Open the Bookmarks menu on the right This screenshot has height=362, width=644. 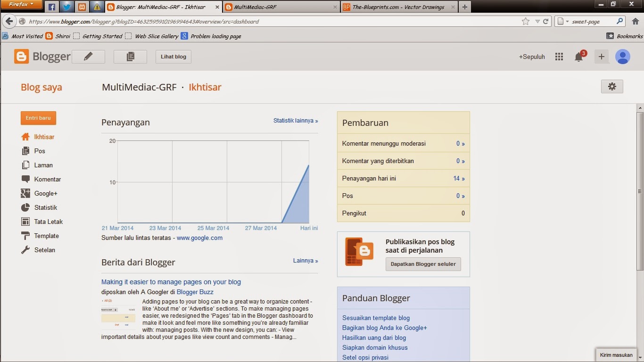click(x=624, y=36)
